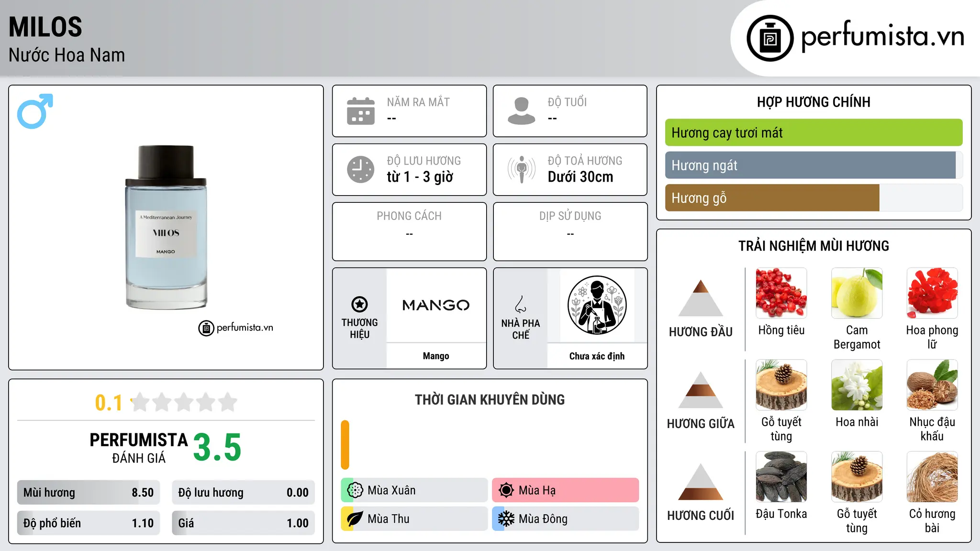Click the Dưới 30cm sillage value
This screenshot has width=980, height=551.
(580, 177)
